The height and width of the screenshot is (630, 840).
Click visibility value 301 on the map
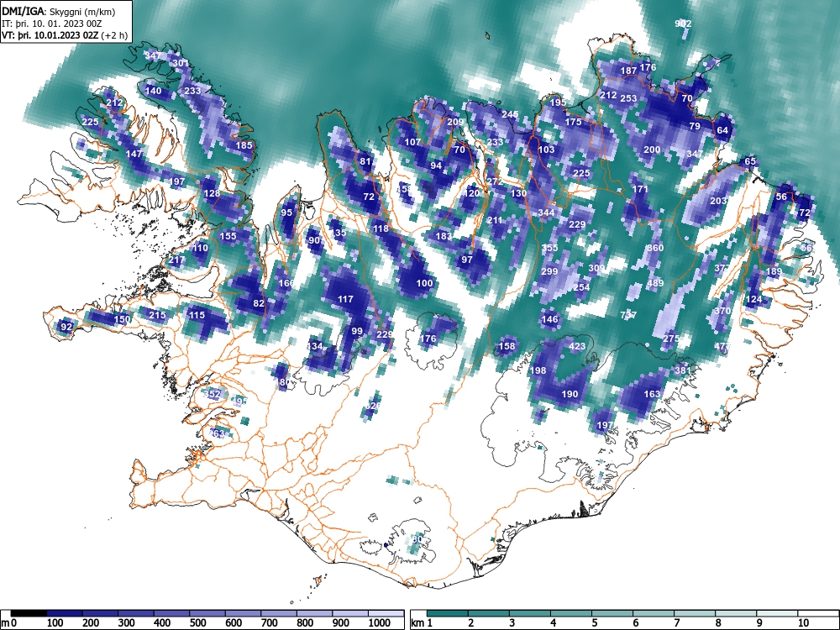pyautogui.click(x=181, y=63)
